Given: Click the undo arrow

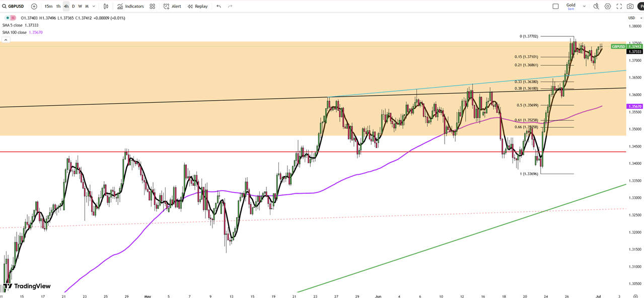Looking at the screenshot, I should coord(219,7).
